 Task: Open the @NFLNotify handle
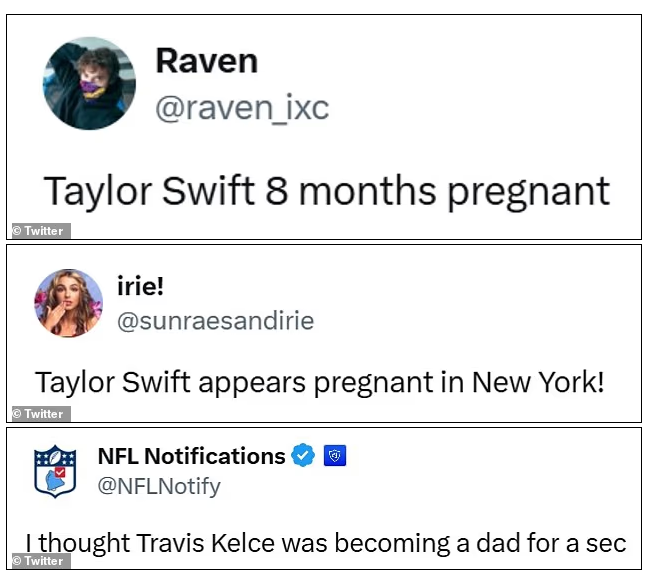159,486
